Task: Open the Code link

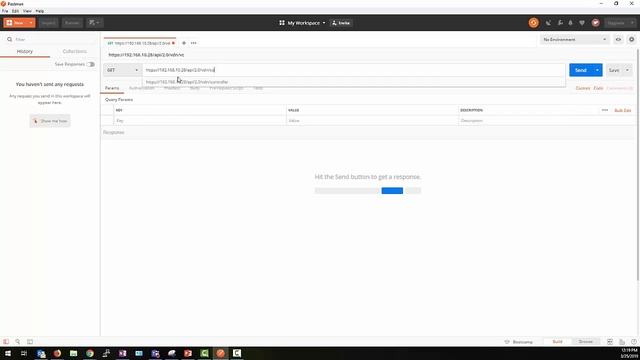Action: [x=598, y=88]
